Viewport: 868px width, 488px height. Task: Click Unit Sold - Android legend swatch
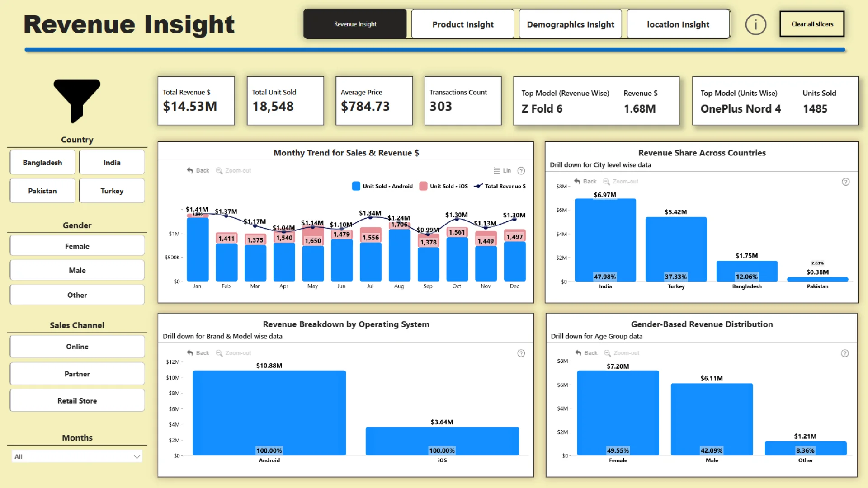[356, 186]
